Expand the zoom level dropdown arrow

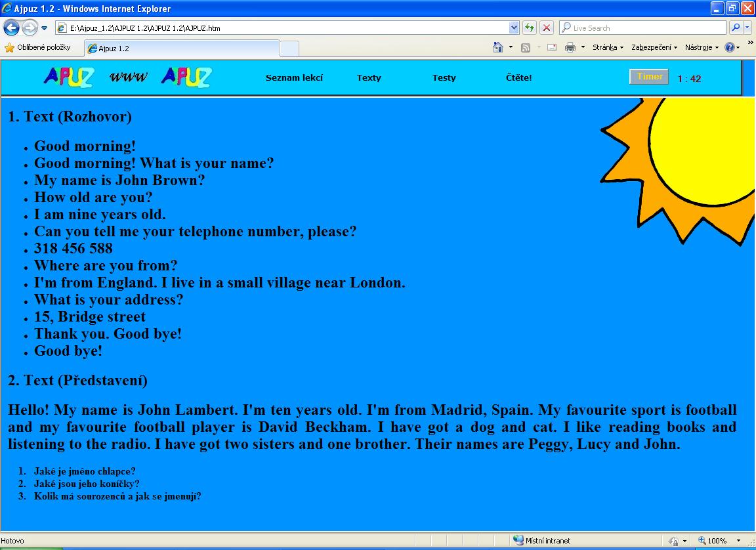pos(738,541)
